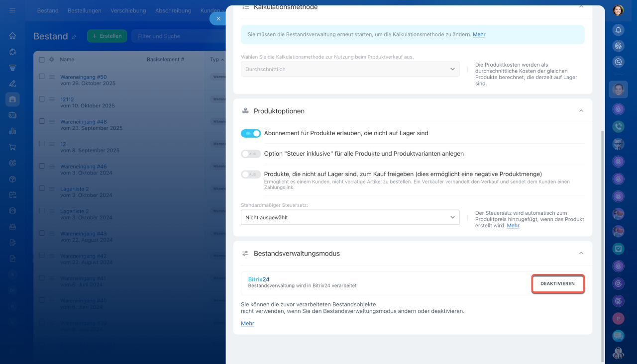This screenshot has width=637, height=364.
Task: Open the Standardmäßiger Steuersatz dropdown
Action: click(x=350, y=217)
